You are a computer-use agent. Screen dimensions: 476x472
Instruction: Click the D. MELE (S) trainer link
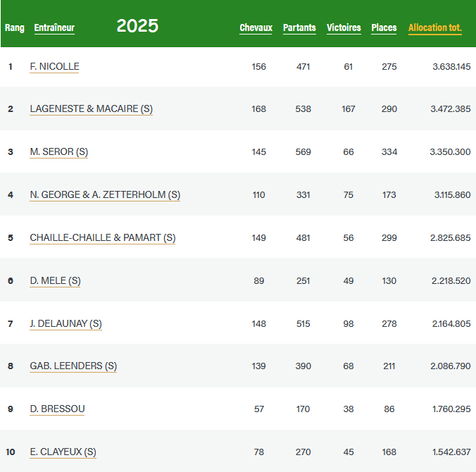55,280
